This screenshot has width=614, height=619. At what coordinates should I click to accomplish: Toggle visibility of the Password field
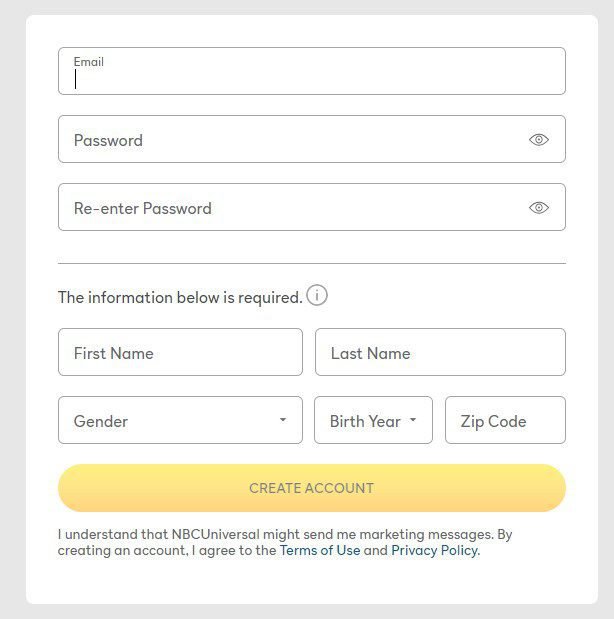pos(539,140)
